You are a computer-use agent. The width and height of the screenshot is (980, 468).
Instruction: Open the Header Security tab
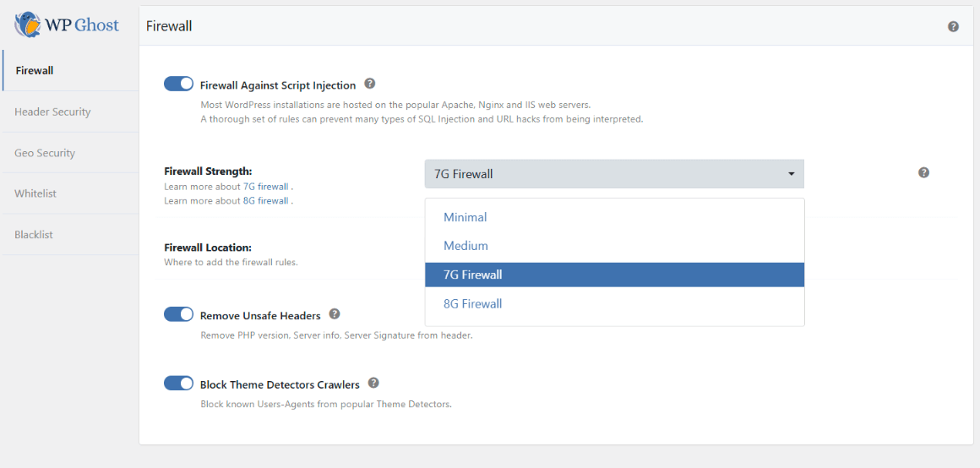(x=52, y=112)
